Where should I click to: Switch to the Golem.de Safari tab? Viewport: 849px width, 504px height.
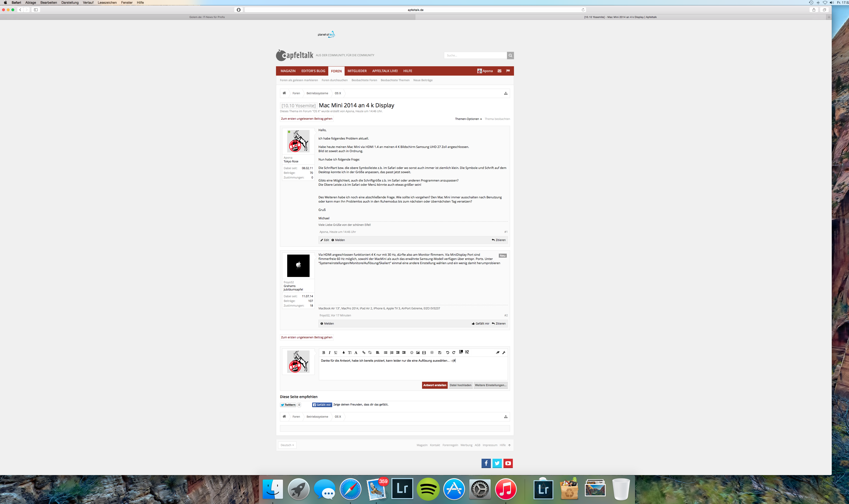(207, 17)
